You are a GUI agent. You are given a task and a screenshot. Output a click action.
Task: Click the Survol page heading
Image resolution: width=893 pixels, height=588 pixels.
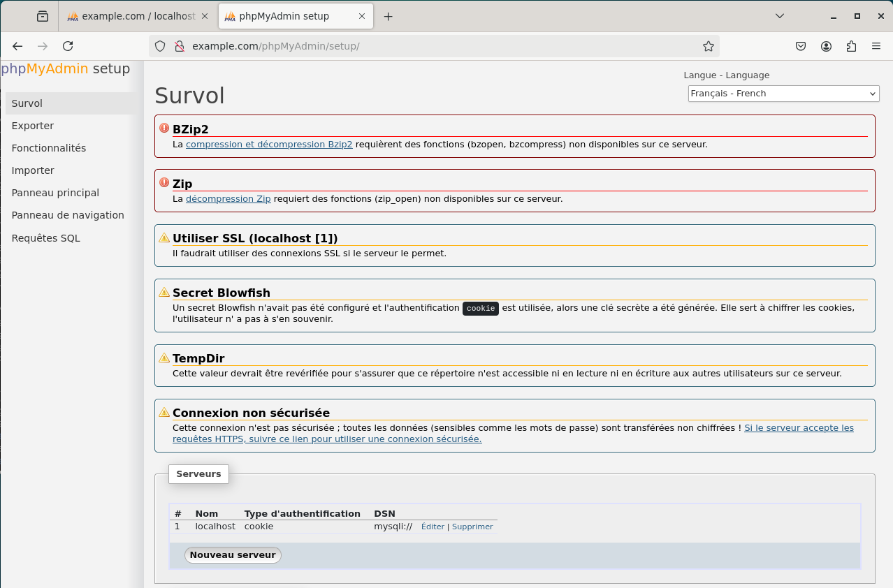(x=189, y=96)
